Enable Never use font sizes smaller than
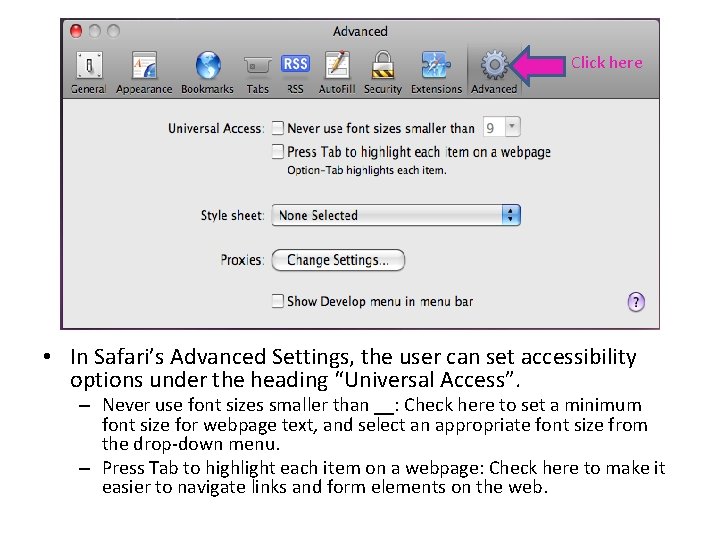This screenshot has width=720, height=540. [278, 128]
